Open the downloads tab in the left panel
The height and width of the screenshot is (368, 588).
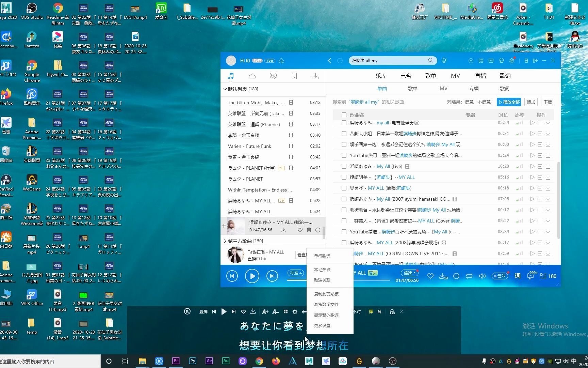pyautogui.click(x=315, y=76)
